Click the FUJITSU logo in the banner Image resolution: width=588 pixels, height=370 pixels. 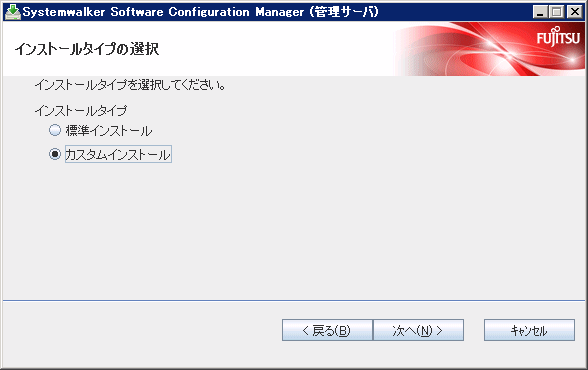coord(558,37)
